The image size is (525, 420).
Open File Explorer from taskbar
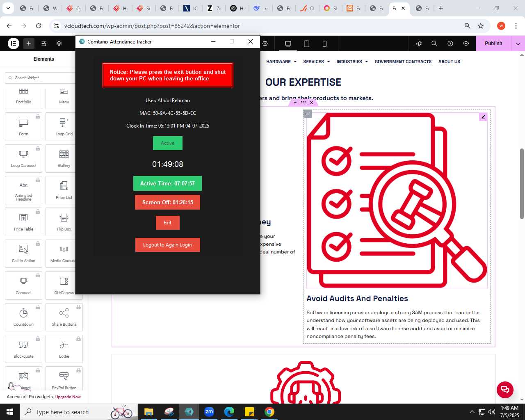(x=148, y=412)
